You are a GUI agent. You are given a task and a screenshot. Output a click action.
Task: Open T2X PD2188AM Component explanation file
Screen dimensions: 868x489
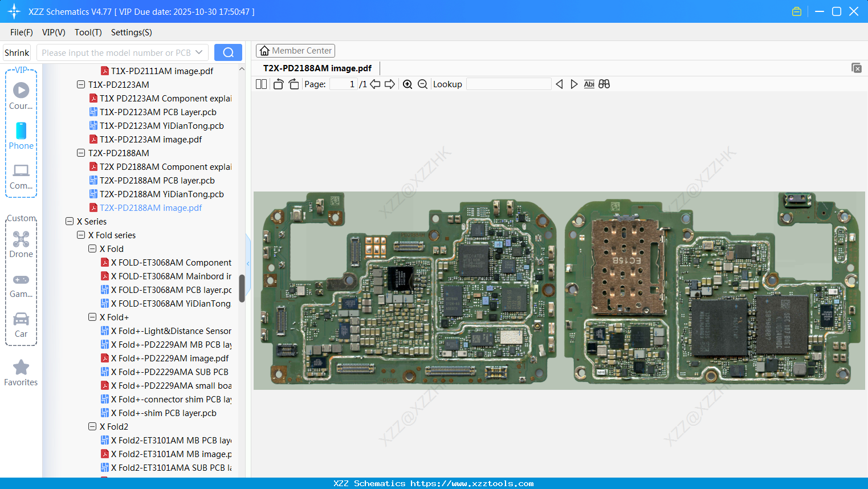tap(165, 167)
